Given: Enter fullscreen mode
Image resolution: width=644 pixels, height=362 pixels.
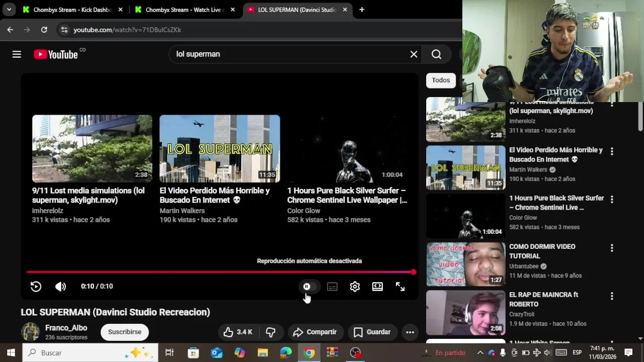Looking at the screenshot, I should pos(400,287).
